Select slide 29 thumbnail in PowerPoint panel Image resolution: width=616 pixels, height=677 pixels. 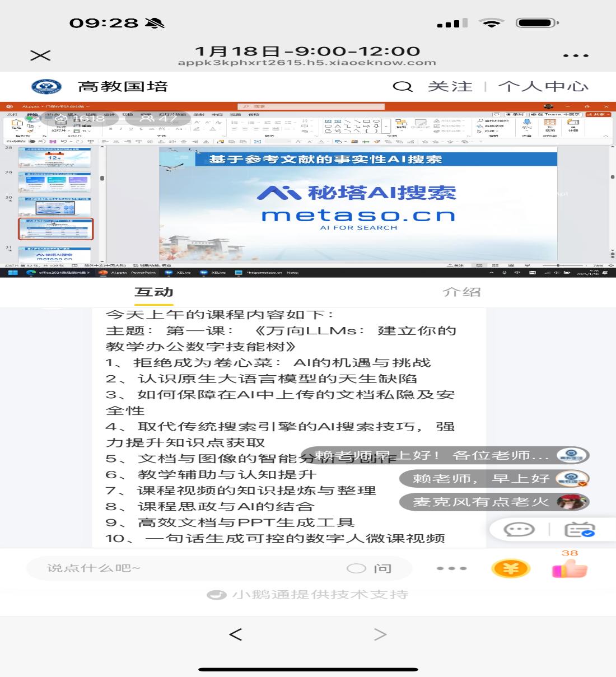(54, 183)
